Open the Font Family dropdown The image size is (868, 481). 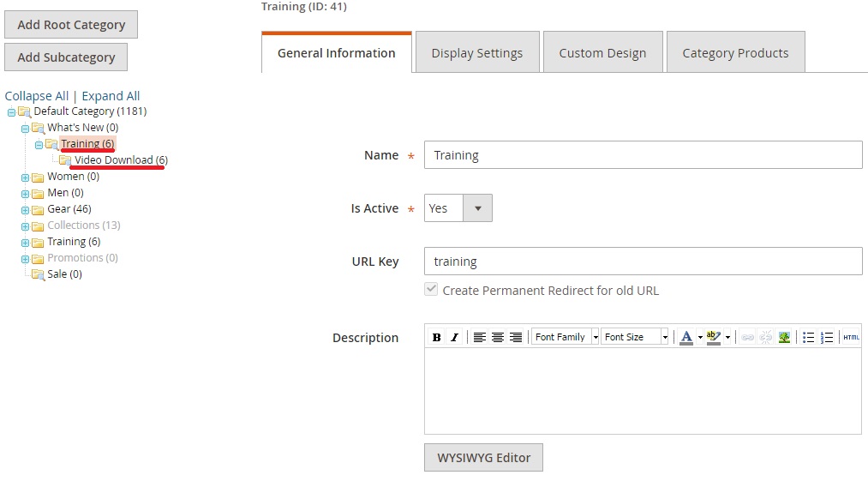coord(566,337)
